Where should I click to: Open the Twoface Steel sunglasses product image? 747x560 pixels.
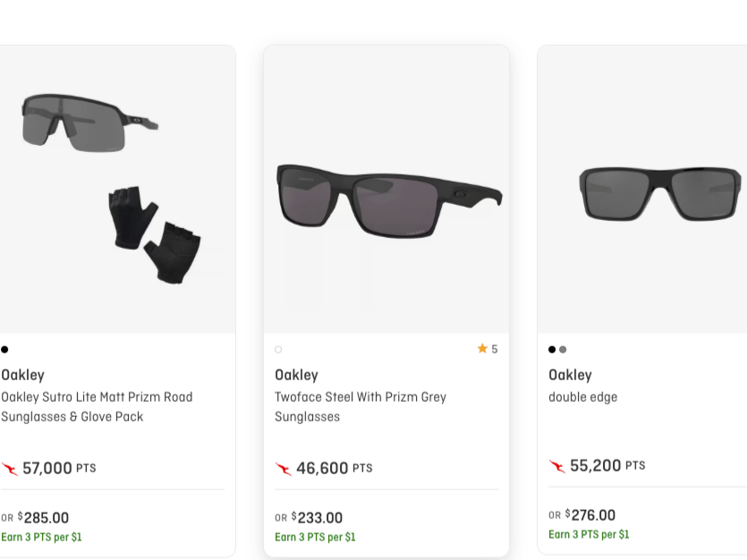(386, 190)
